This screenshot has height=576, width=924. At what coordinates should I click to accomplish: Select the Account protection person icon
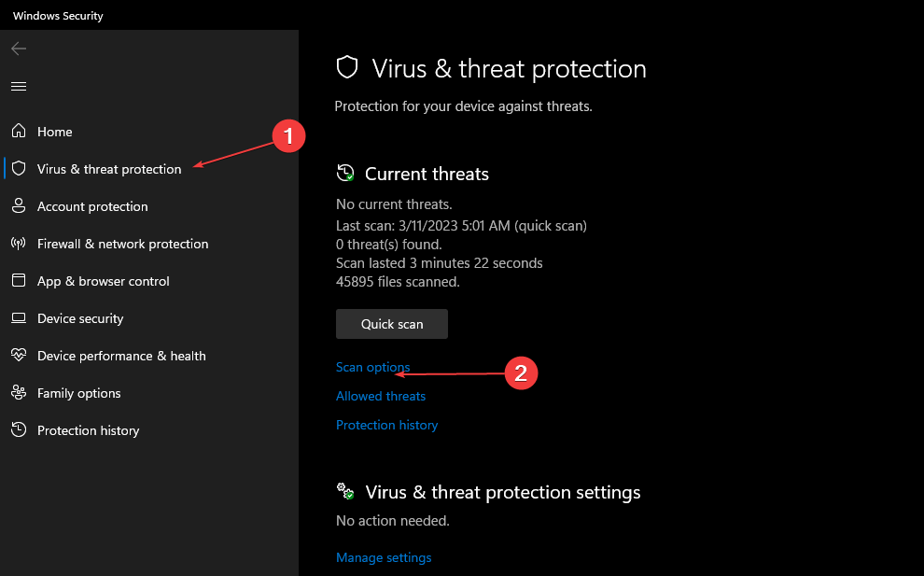tap(18, 206)
